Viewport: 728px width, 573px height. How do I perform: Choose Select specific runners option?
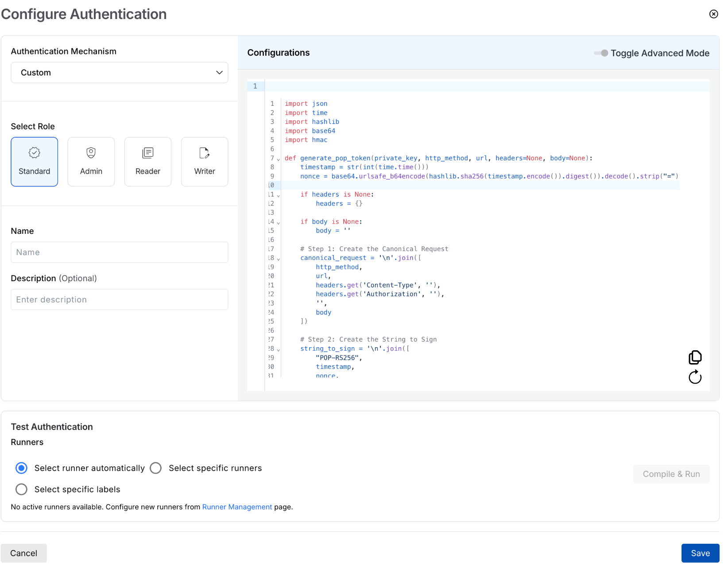pyautogui.click(x=156, y=468)
